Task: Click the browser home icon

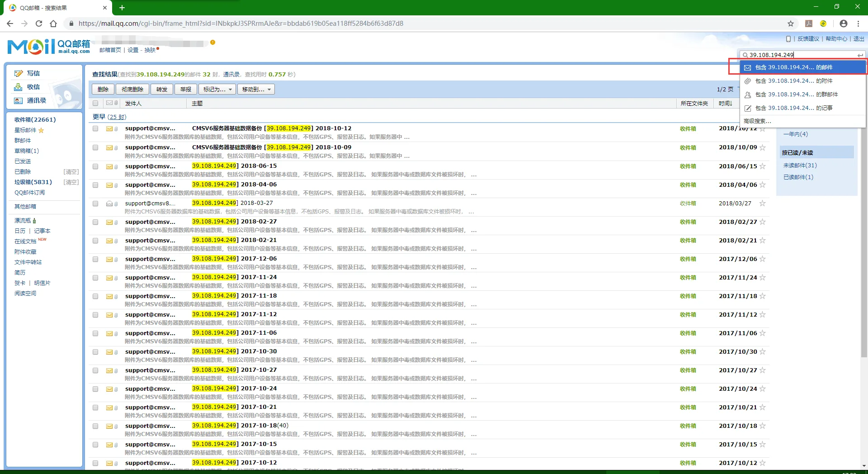Action: pos(53,24)
